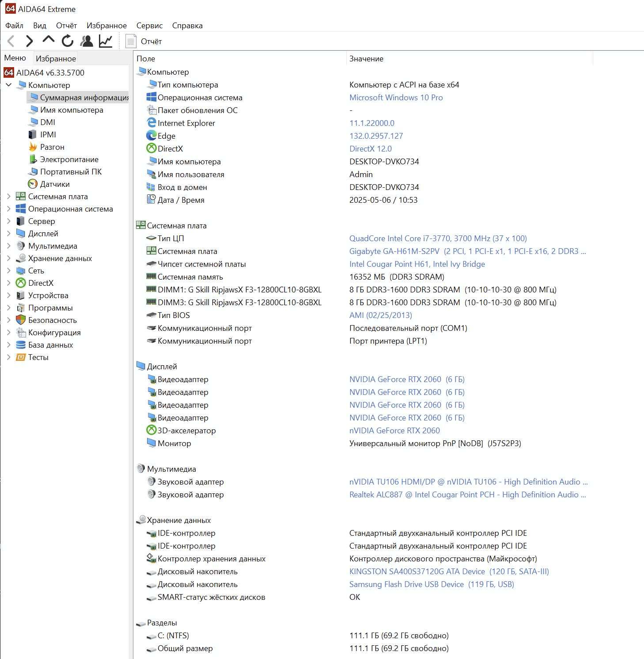
Task: Expand the Сервер tree node
Action: click(8, 221)
